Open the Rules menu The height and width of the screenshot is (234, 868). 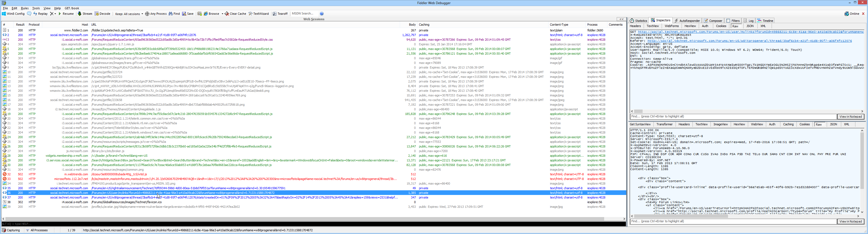click(25, 8)
